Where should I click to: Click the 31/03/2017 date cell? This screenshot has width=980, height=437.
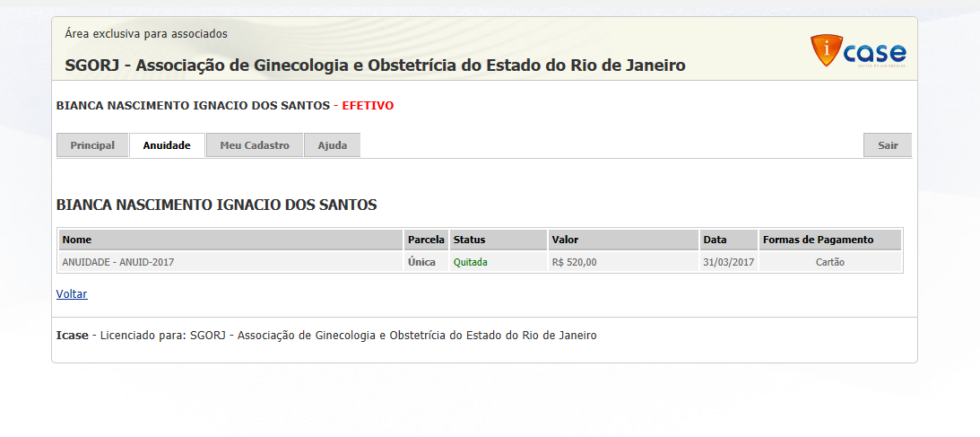click(x=727, y=262)
